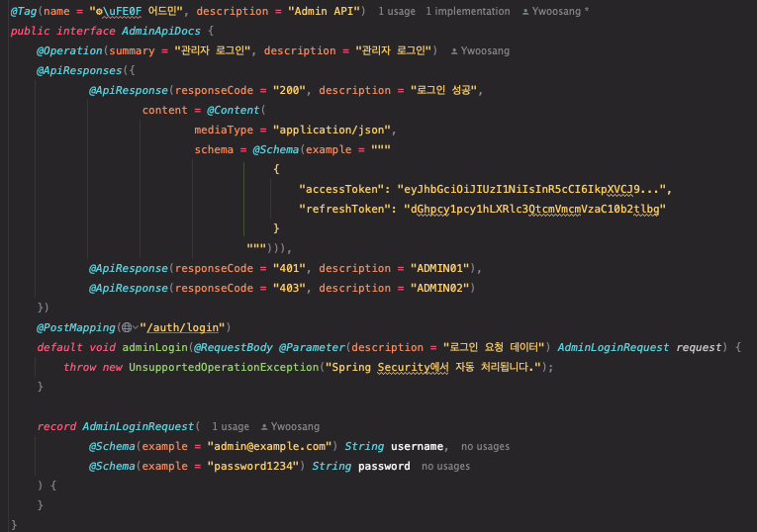This screenshot has height=532, width=757.
Task: Click @ApiResponse with responseCode "401"
Action: coord(129,268)
